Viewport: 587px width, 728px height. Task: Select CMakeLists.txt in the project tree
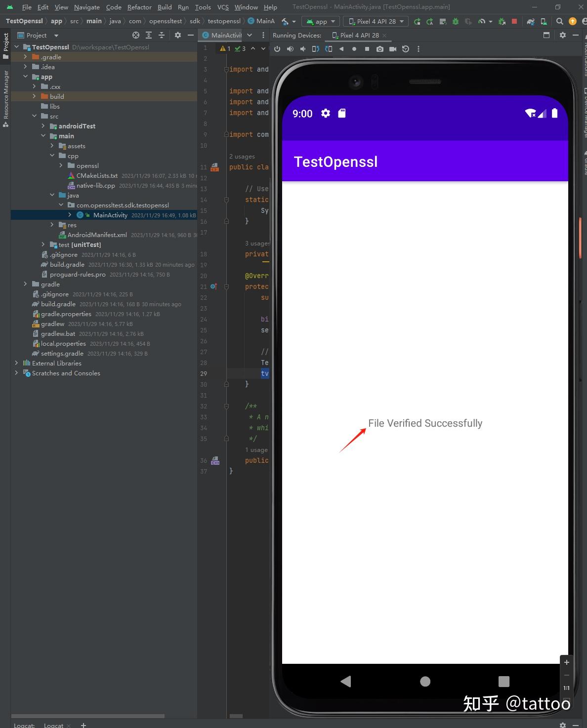97,175
